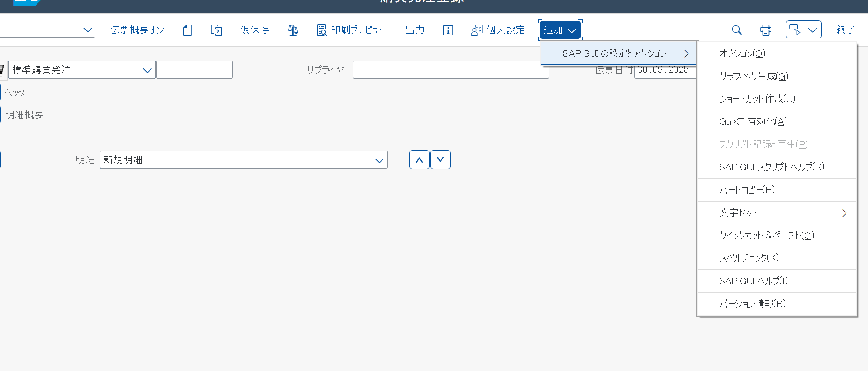868x371 pixels.
Task: Click the previous item up arrow
Action: (x=419, y=160)
